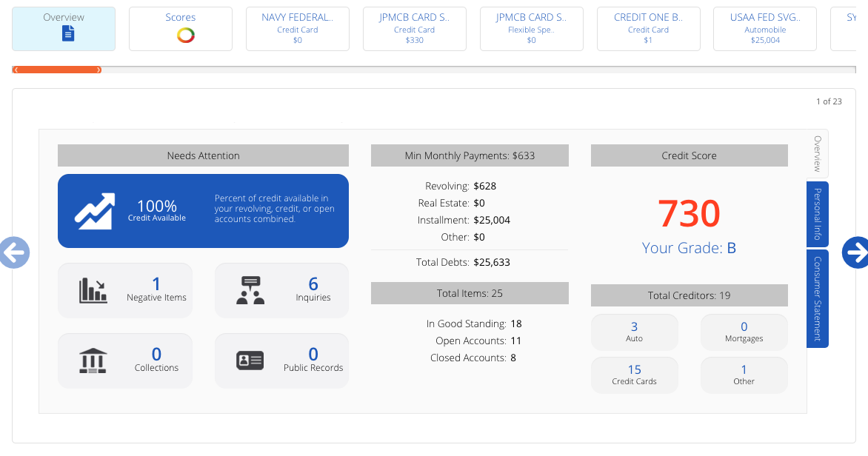Click the Total Creditors: 19 header

[x=690, y=295]
